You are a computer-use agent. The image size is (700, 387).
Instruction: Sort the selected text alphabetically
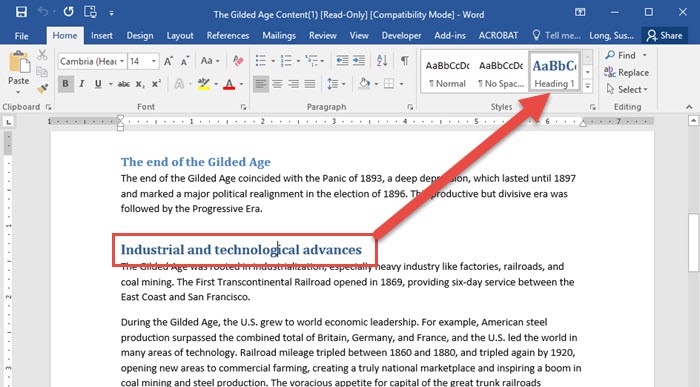pos(382,60)
